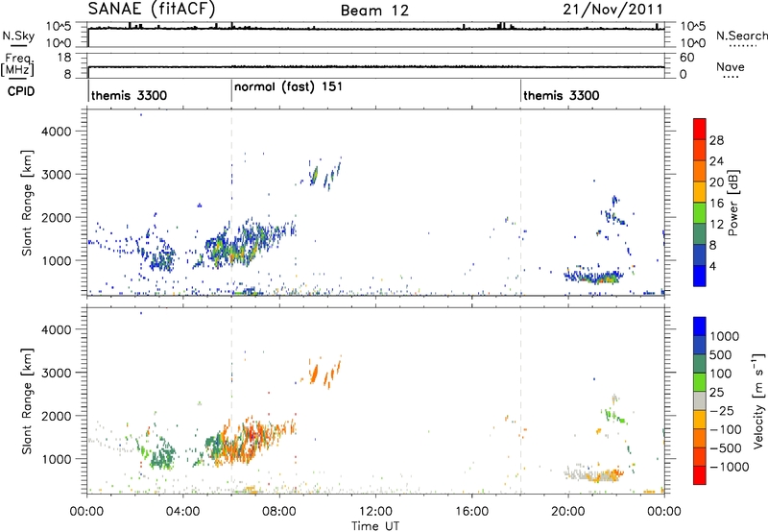Click the '04:00' time tick label
Screen dimensions: 768x532
point(183,512)
